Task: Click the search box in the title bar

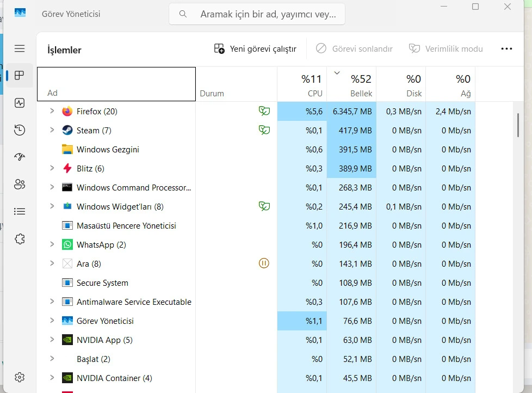Action: click(x=257, y=14)
